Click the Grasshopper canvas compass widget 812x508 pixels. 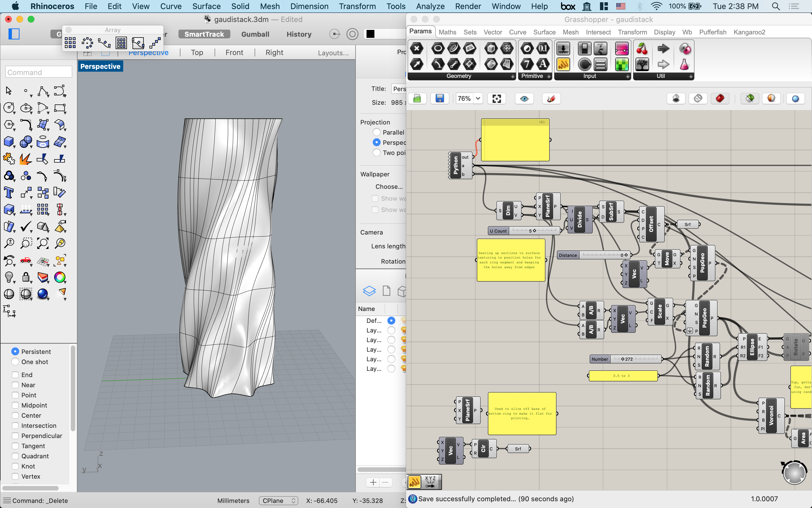794,472
